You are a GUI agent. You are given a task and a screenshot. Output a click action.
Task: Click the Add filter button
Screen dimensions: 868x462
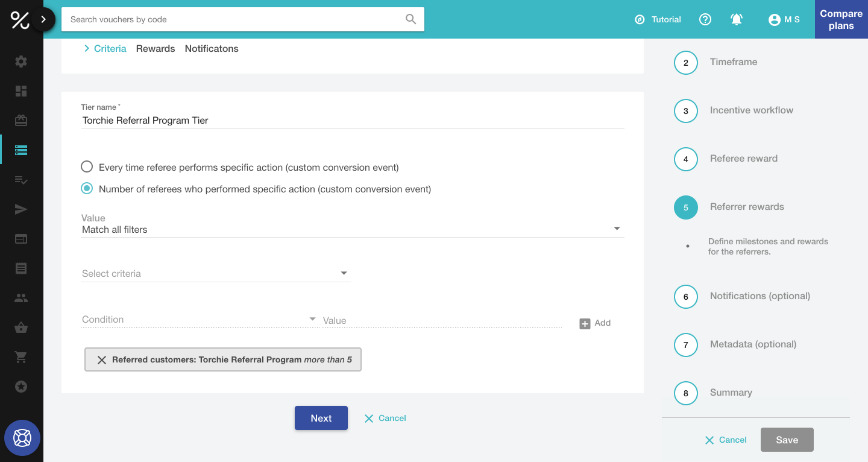coord(595,323)
